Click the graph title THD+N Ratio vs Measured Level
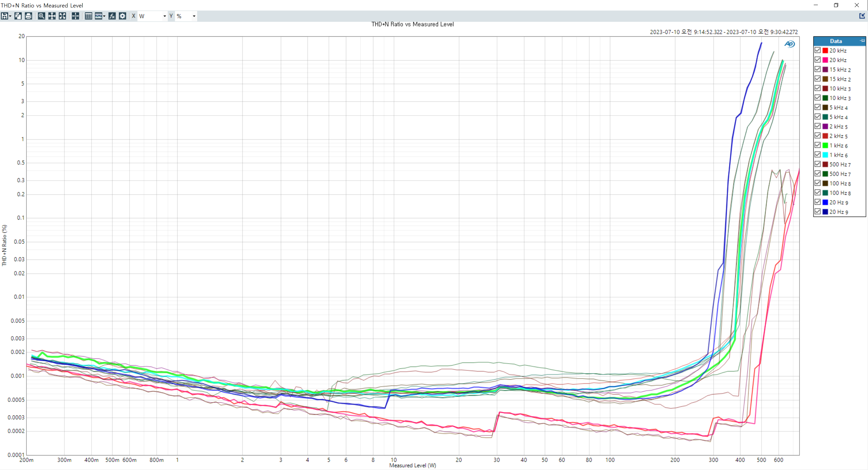868x470 pixels. [x=412, y=24]
